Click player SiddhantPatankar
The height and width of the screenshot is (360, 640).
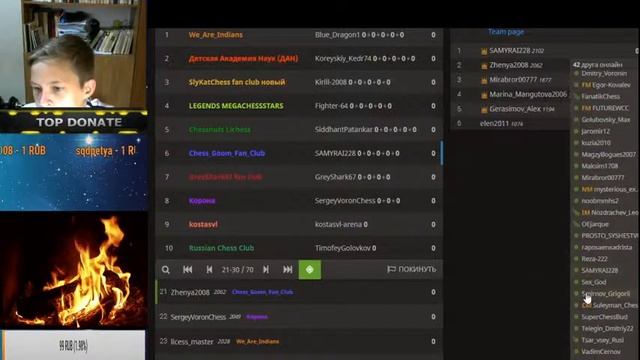pos(343,130)
